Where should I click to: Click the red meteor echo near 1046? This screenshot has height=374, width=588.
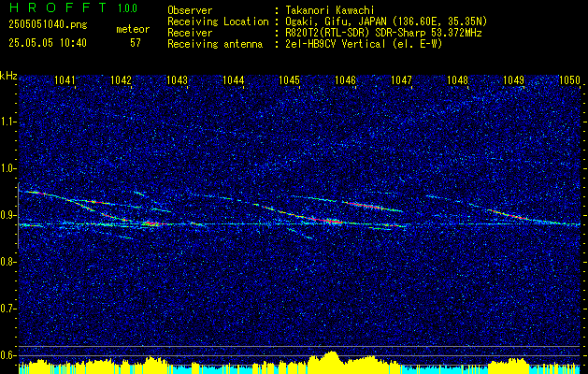pyautogui.click(x=366, y=206)
